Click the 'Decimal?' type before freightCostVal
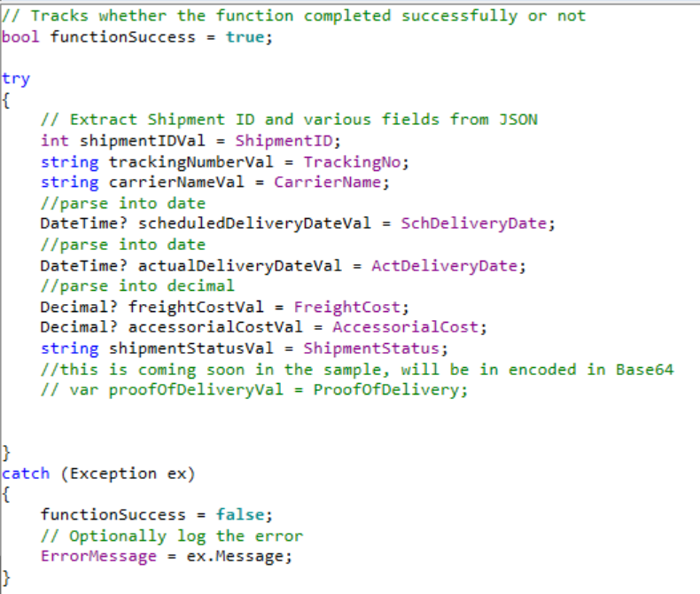Viewport: 700px width, 594px height. point(79,307)
